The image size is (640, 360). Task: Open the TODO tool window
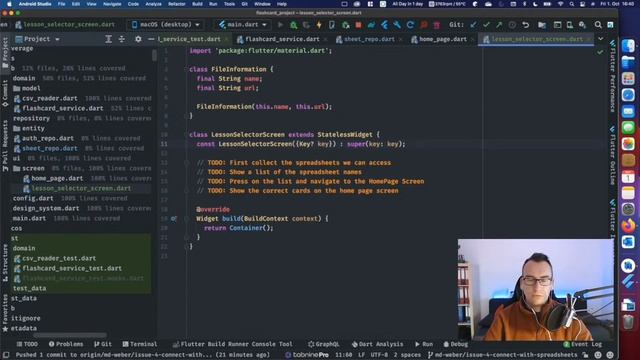27,344
